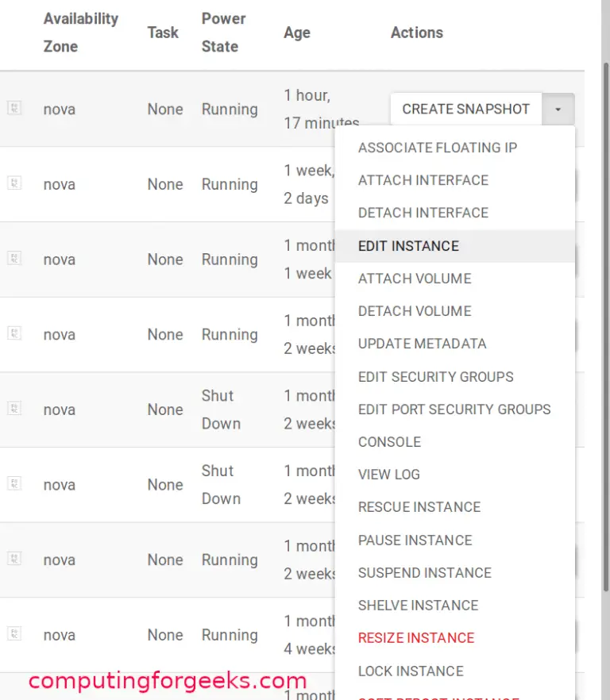Select UPDATE METADATA from the actions menu
610x700 pixels.
(x=420, y=344)
